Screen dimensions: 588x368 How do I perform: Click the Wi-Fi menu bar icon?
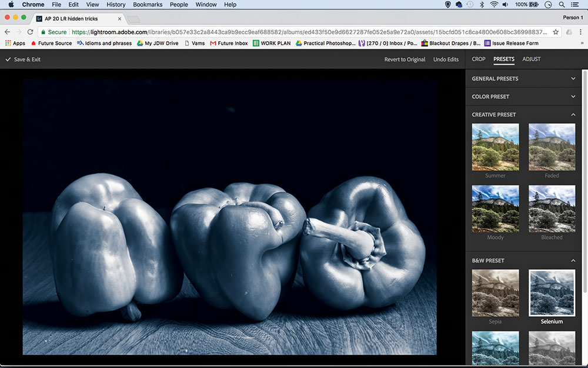(495, 5)
